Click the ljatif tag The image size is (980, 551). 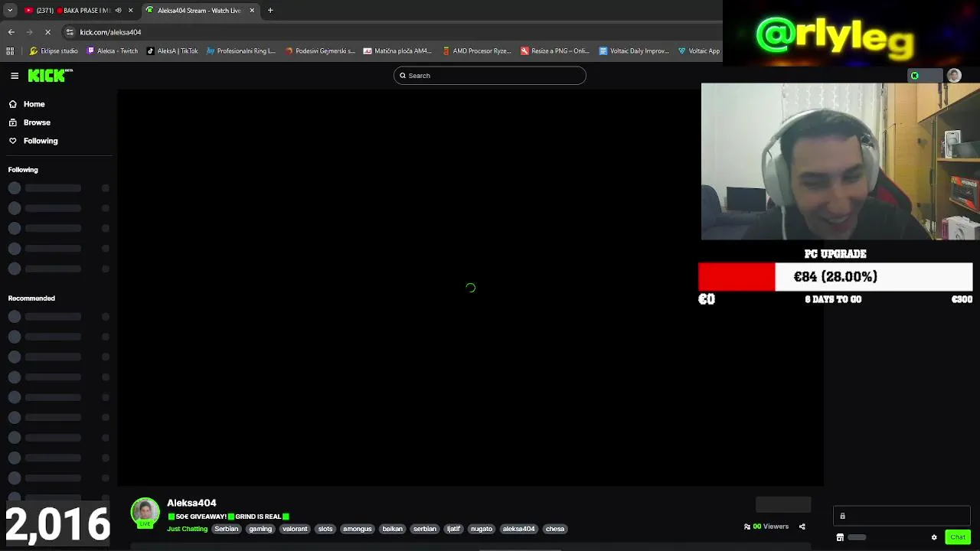coord(454,529)
